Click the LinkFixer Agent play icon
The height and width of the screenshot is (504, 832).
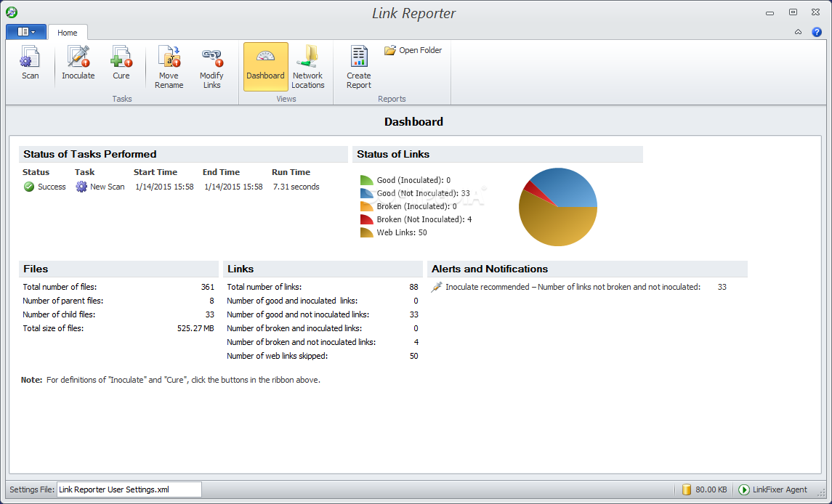tap(744, 489)
